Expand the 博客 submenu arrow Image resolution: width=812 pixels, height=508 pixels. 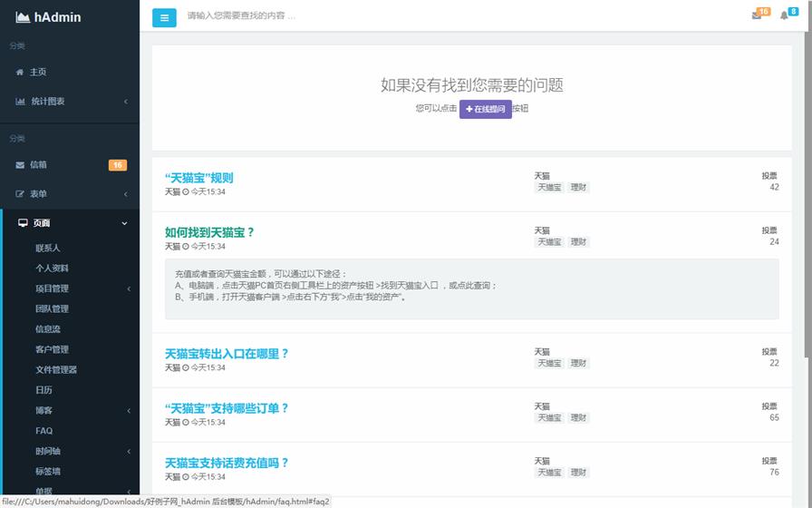coord(129,411)
